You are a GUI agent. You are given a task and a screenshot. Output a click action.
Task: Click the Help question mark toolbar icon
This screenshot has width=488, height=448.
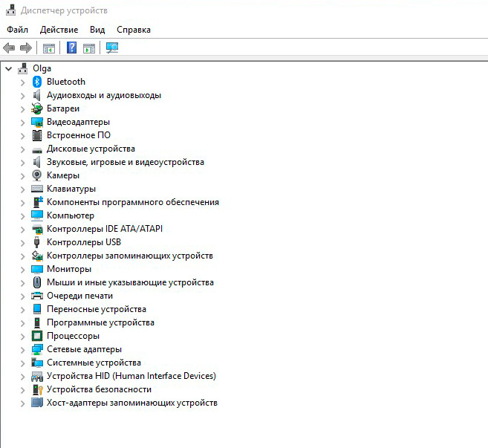71,48
